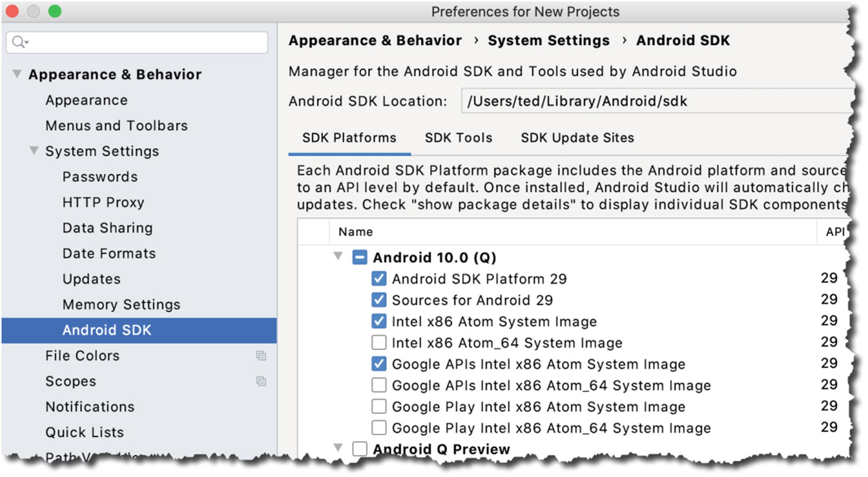
Task: Open Date Formats settings
Action: 109,253
